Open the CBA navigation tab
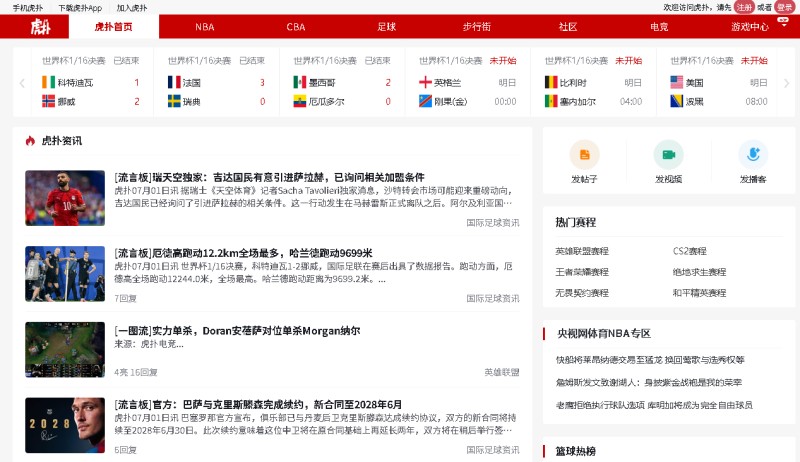This screenshot has width=800, height=462. [x=295, y=27]
